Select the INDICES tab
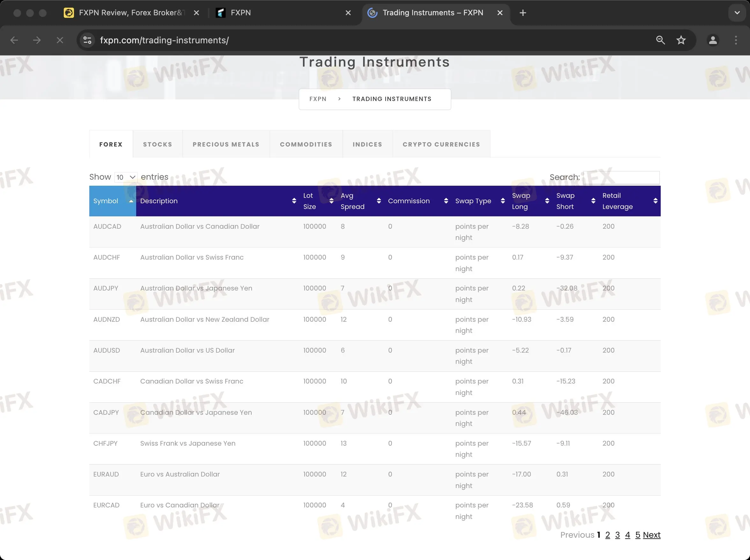Image resolution: width=750 pixels, height=560 pixels. (x=367, y=144)
